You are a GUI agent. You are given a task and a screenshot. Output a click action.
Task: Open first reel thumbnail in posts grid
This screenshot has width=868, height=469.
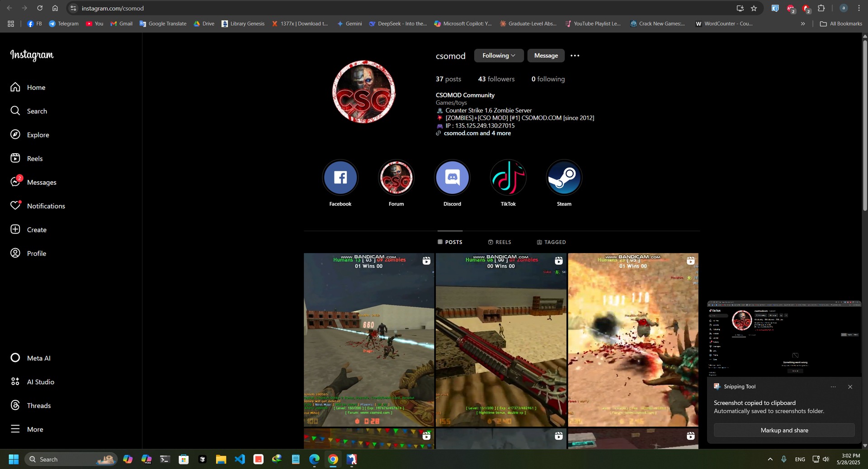368,340
